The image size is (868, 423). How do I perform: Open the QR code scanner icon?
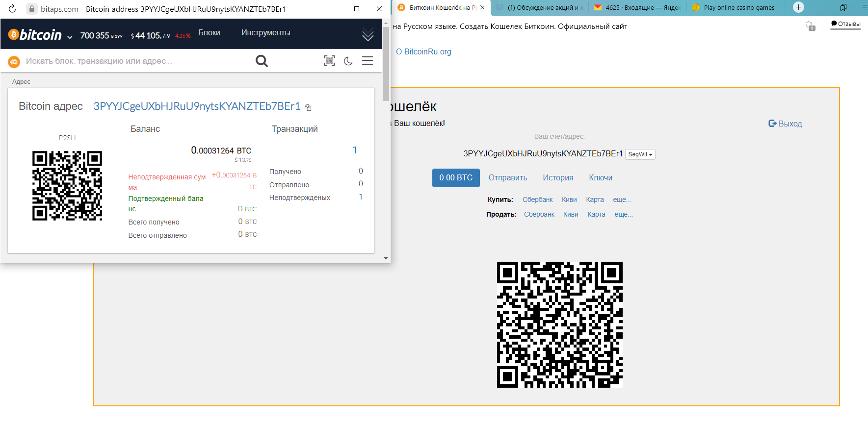point(330,61)
